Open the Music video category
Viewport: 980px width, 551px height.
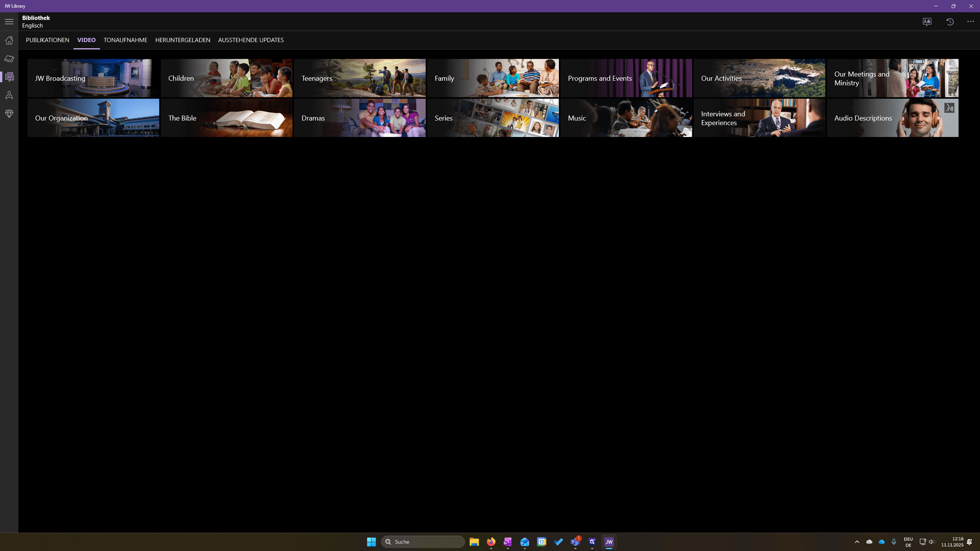(x=626, y=118)
